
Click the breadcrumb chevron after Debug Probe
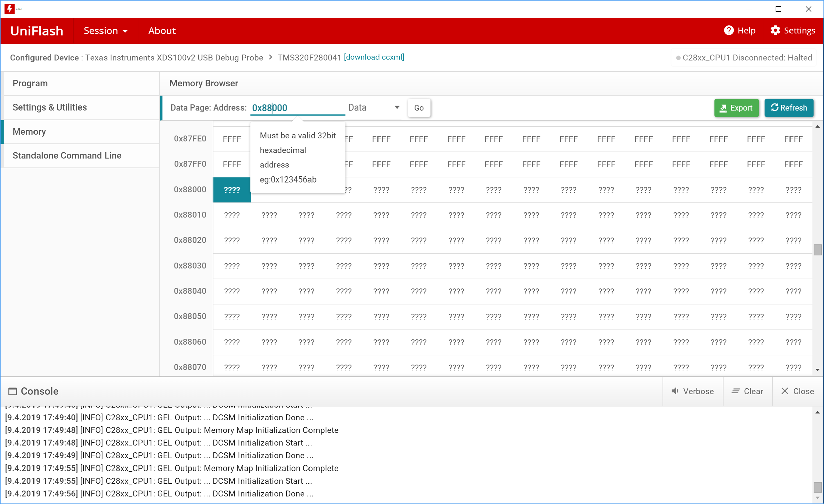[270, 57]
